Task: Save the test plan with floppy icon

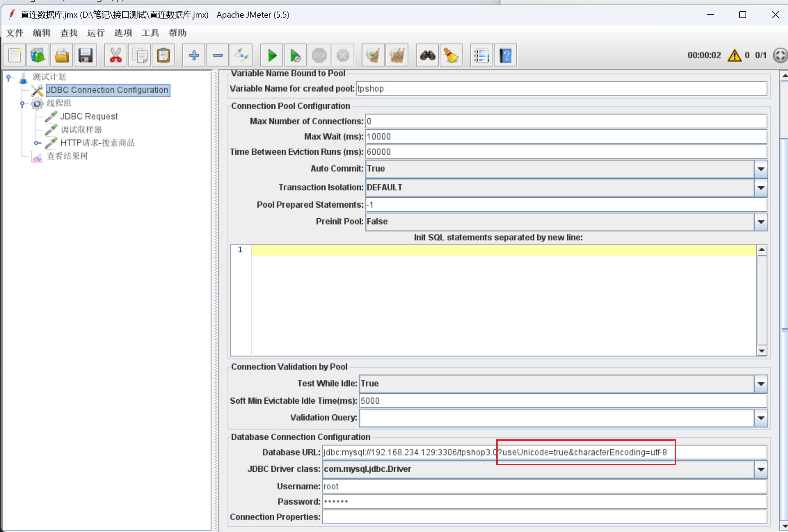Action: (x=85, y=56)
